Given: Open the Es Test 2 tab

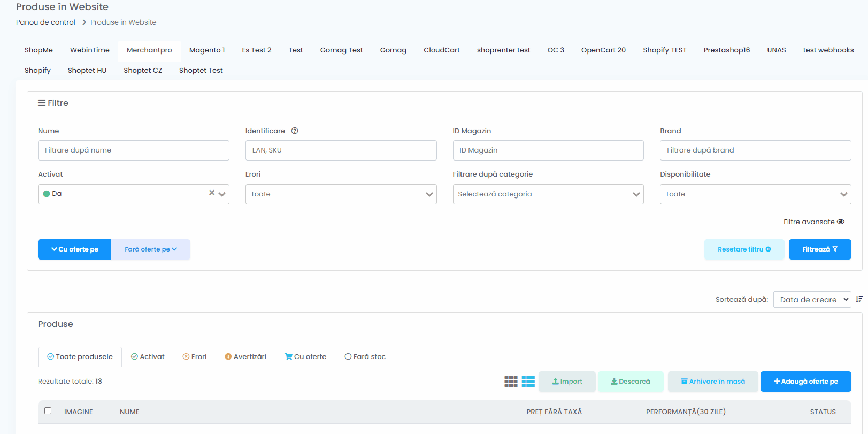Looking at the screenshot, I should click(257, 50).
